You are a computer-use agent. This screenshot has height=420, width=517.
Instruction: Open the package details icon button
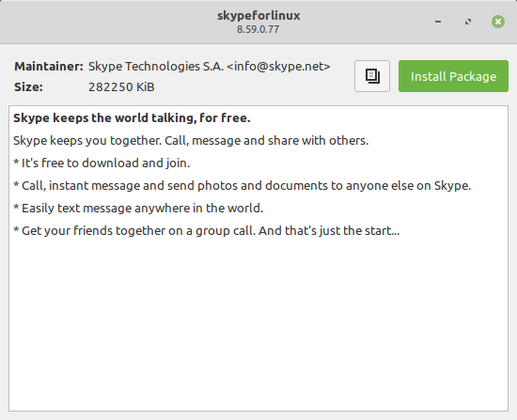click(x=372, y=76)
